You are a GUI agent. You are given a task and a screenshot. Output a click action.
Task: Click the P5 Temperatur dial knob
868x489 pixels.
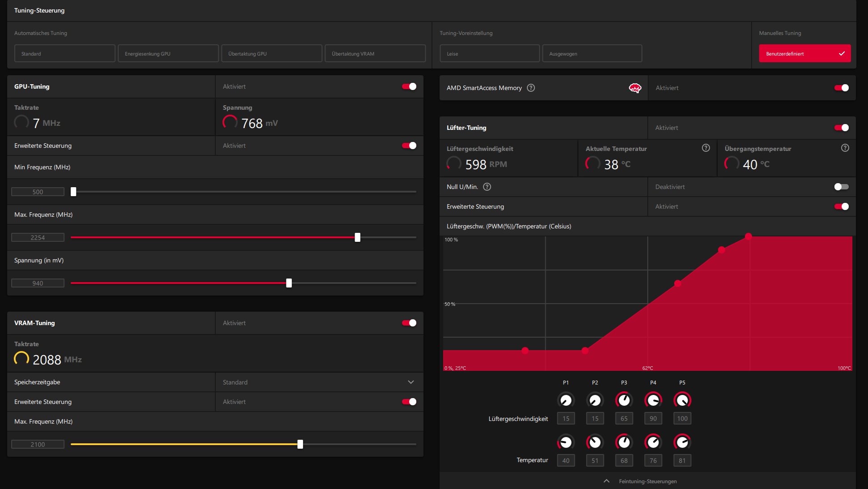click(682, 442)
